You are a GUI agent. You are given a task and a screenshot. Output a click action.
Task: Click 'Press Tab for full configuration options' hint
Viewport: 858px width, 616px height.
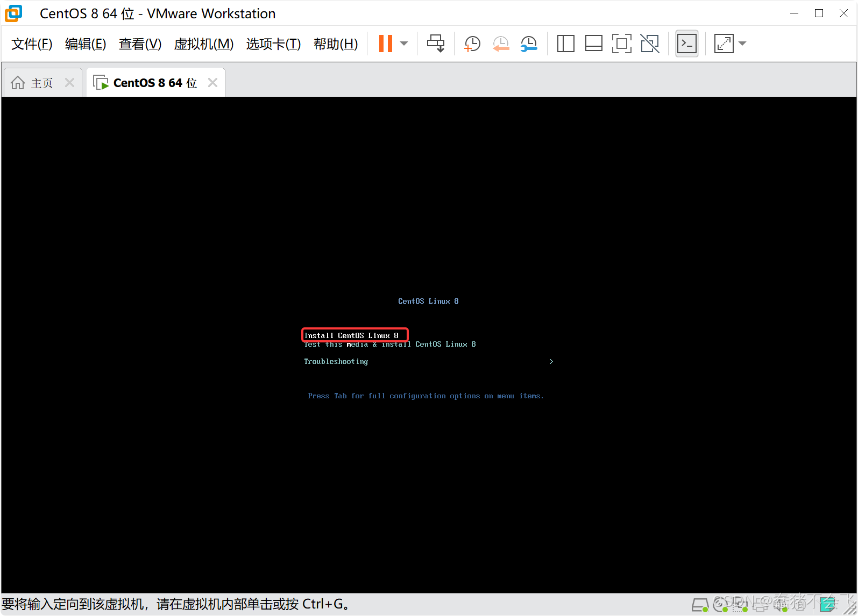point(426,396)
